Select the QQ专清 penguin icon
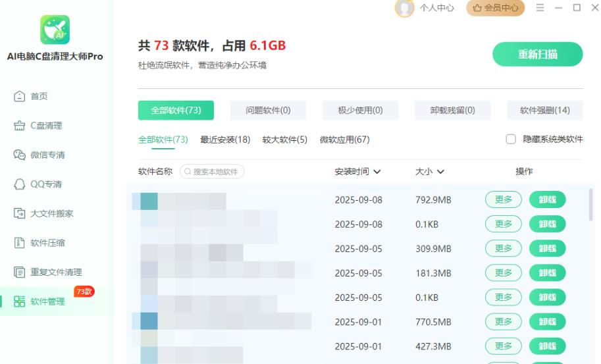The height and width of the screenshot is (364, 601). point(19,184)
